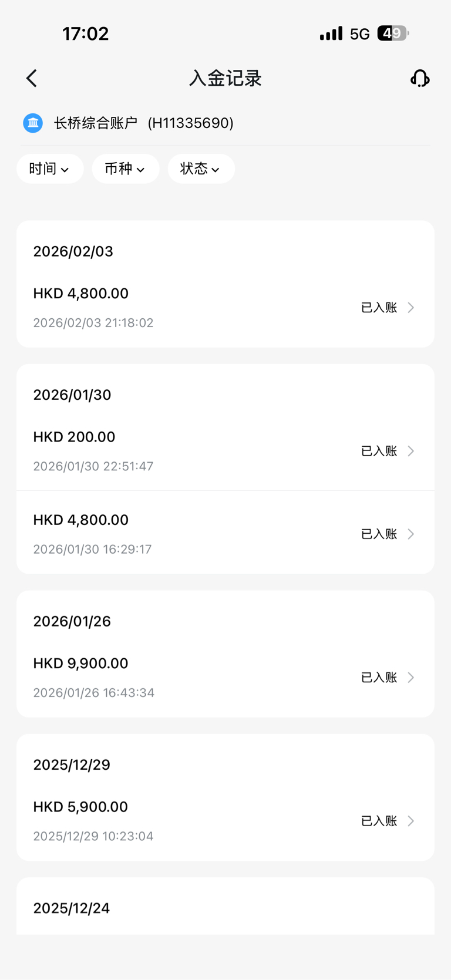Tap chevron beside HKD 9,900.00 deposit

pos(411,678)
